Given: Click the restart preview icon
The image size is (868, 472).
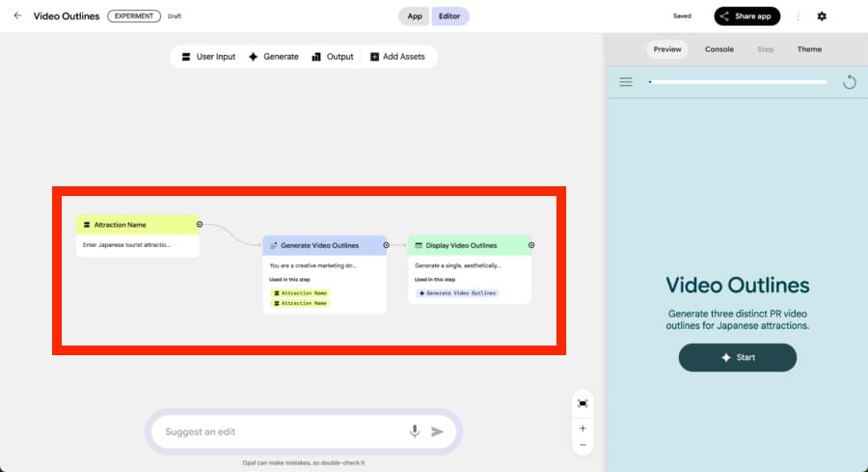Looking at the screenshot, I should (849, 82).
